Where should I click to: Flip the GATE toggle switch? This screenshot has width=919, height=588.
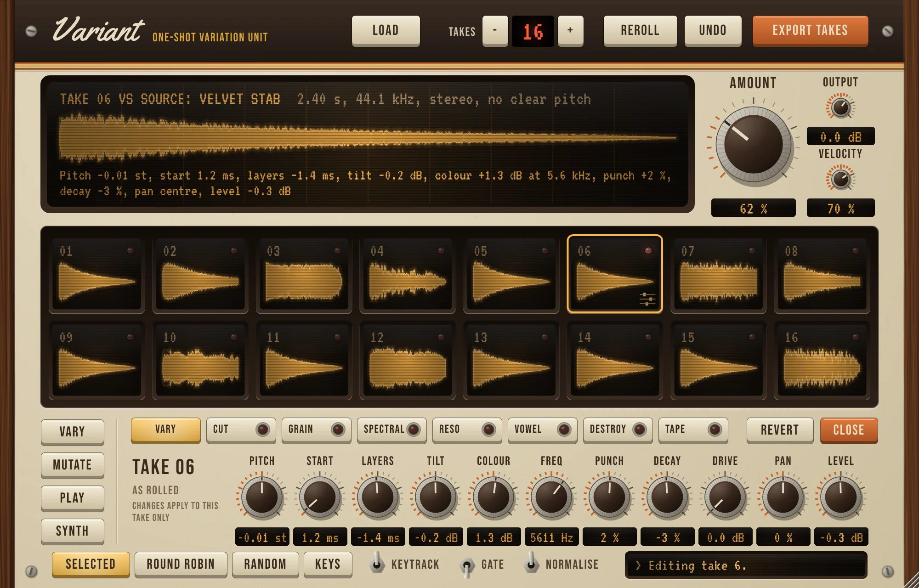pyautogui.click(x=467, y=566)
